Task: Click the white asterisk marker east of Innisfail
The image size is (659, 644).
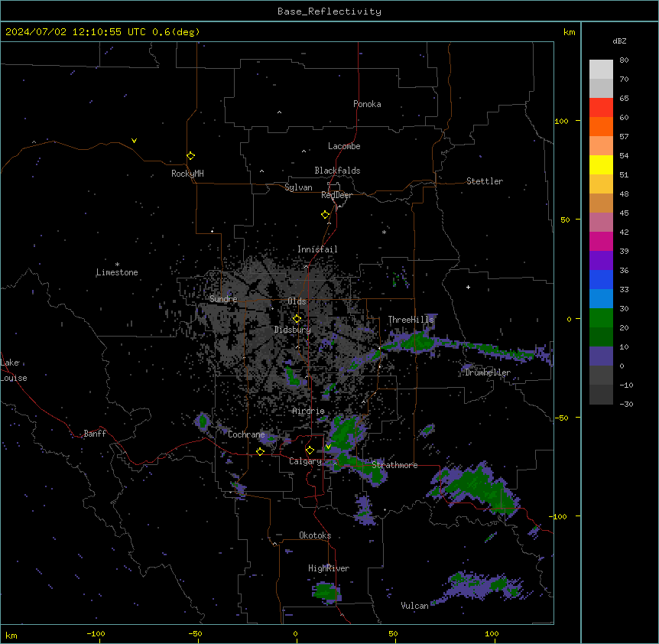Action: coord(384,232)
